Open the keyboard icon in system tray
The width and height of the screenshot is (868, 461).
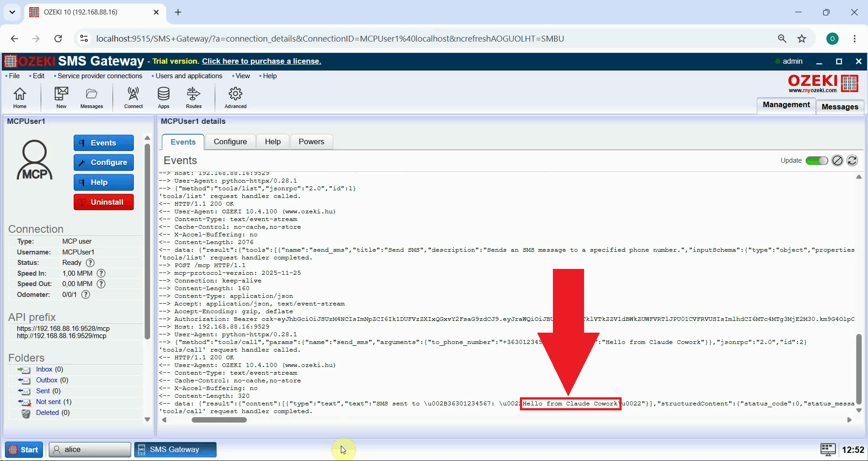coord(828,450)
